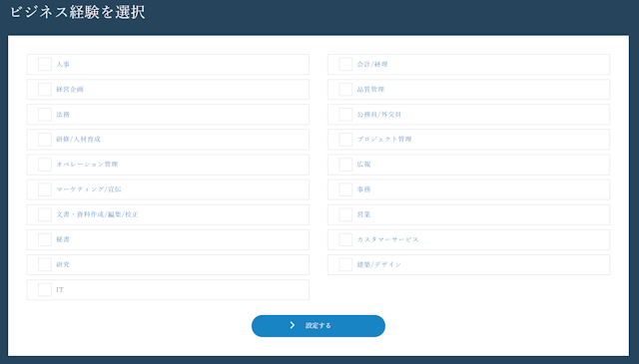This screenshot has width=639, height=364.
Task: Check the 人事 checkbox
Action: (x=45, y=65)
